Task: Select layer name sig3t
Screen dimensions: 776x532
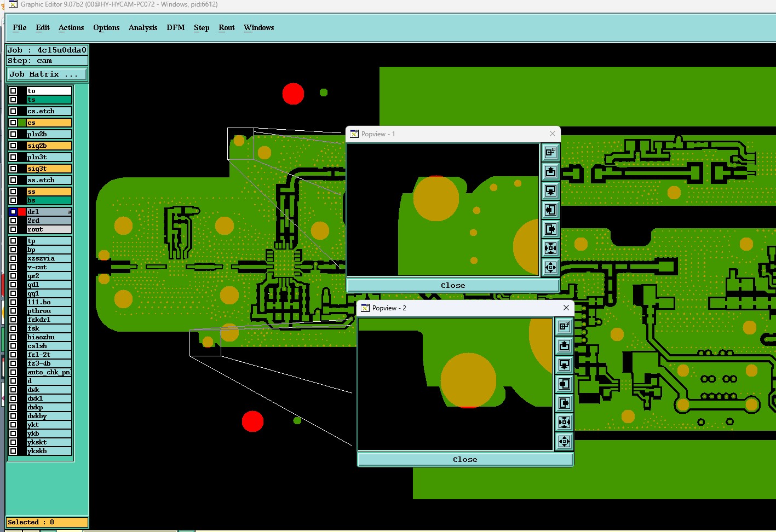Action: tap(49, 169)
